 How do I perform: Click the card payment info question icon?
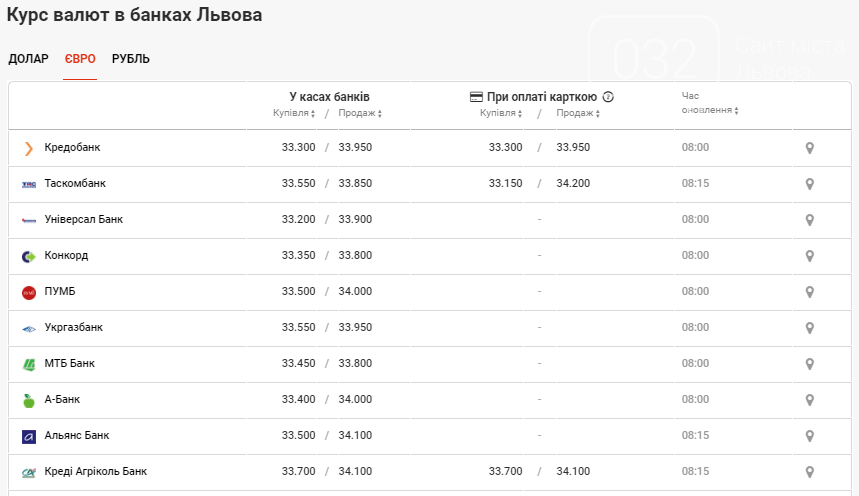(x=608, y=97)
